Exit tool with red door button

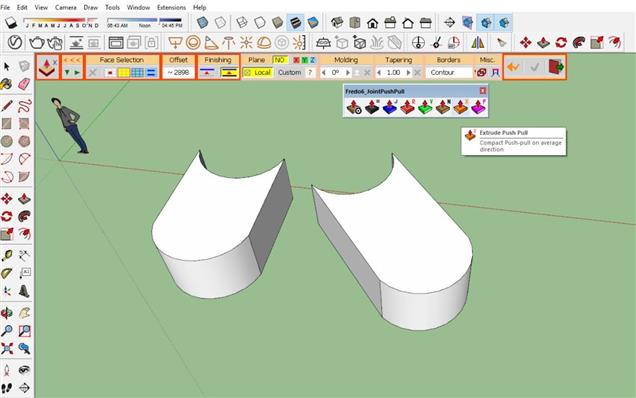(556, 67)
